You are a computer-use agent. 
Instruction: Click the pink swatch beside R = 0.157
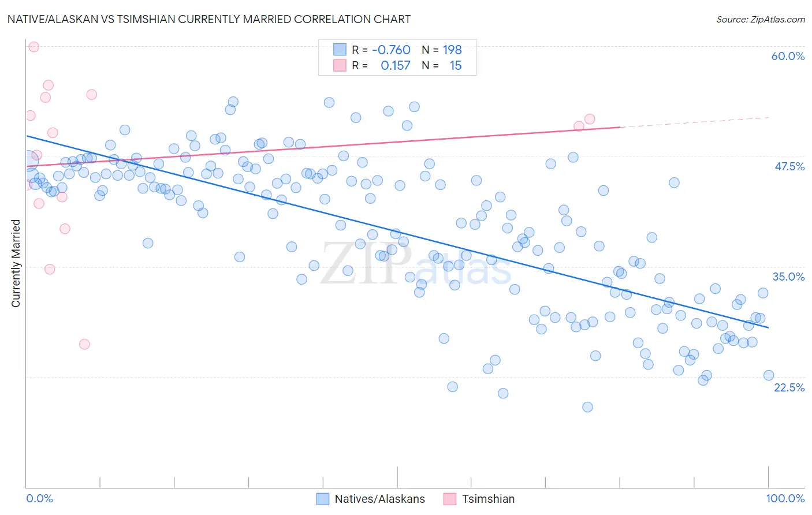[340, 65]
